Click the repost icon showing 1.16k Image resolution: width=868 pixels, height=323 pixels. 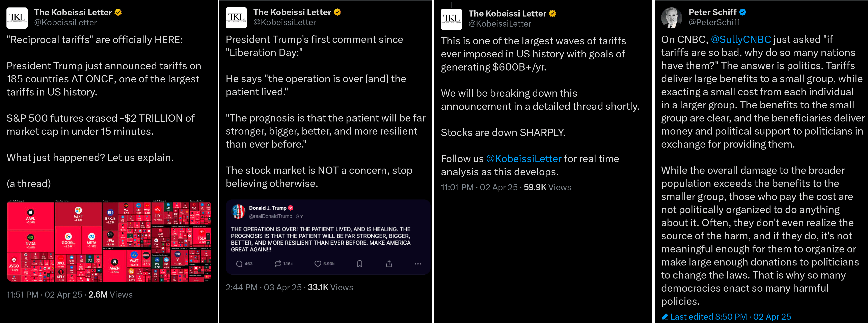[x=278, y=264]
